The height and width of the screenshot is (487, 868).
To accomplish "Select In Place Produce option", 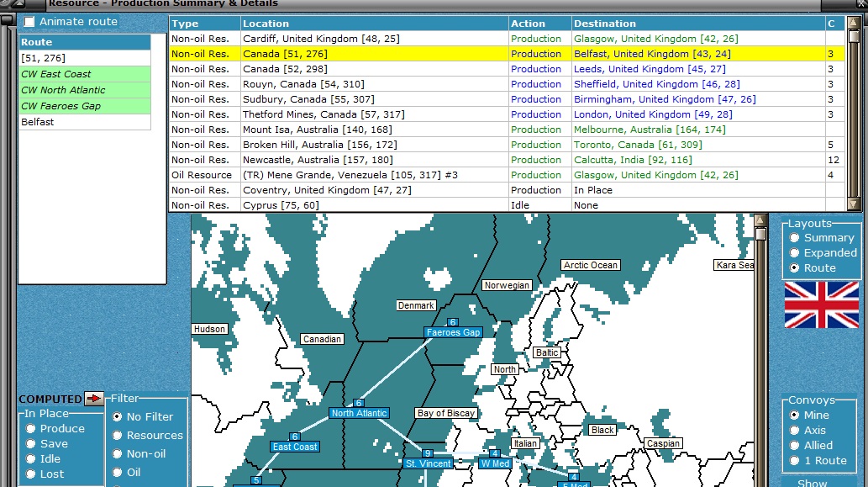I will click(x=30, y=429).
